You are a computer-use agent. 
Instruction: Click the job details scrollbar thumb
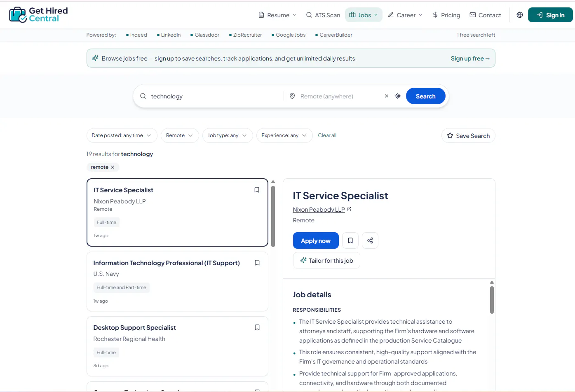coord(492,300)
